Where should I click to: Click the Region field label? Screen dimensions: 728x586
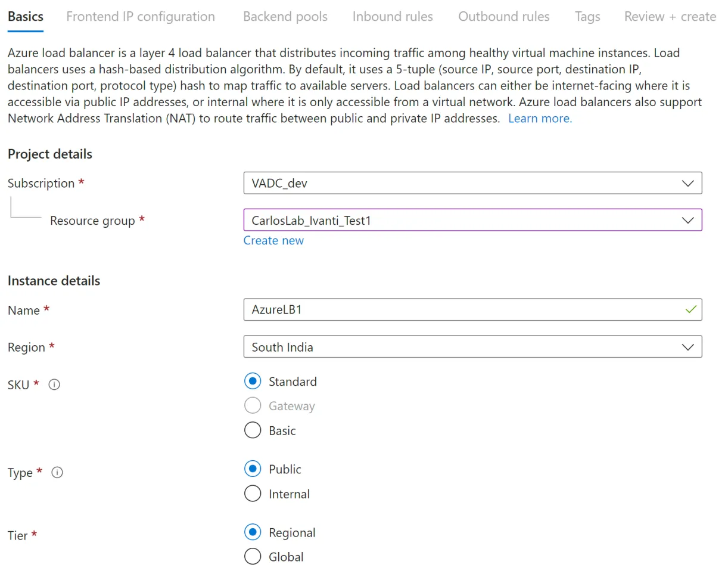tap(26, 348)
